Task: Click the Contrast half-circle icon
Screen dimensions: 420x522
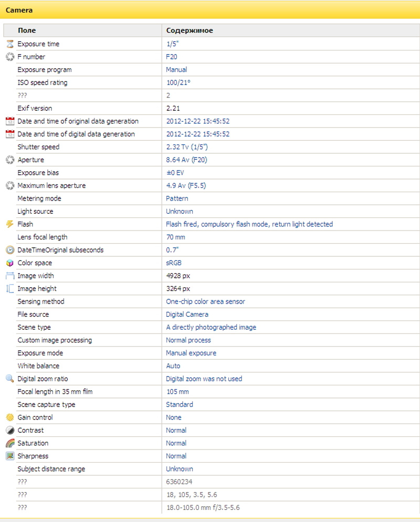Action: click(9, 430)
